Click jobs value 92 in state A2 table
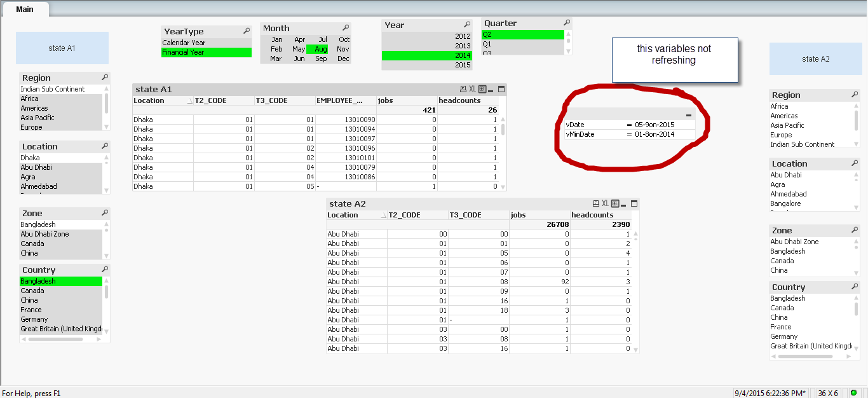 (539, 282)
